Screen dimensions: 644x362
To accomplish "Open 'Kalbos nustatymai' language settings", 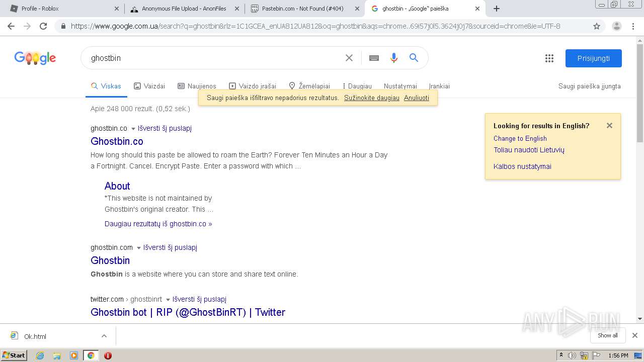I will click(x=522, y=166).
